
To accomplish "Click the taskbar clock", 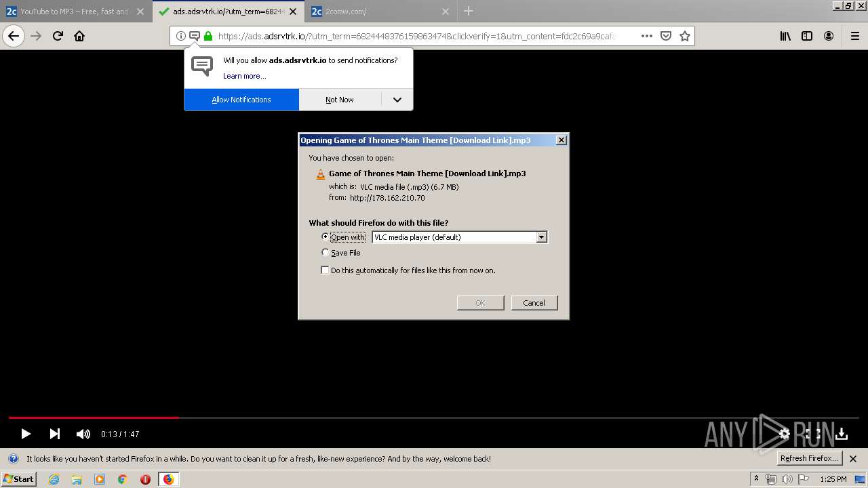I will pyautogui.click(x=833, y=479).
